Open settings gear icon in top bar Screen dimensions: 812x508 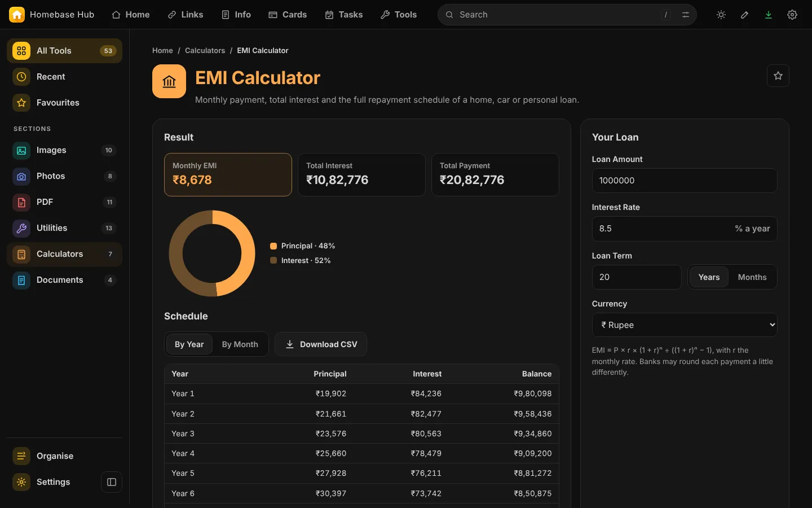click(x=792, y=15)
